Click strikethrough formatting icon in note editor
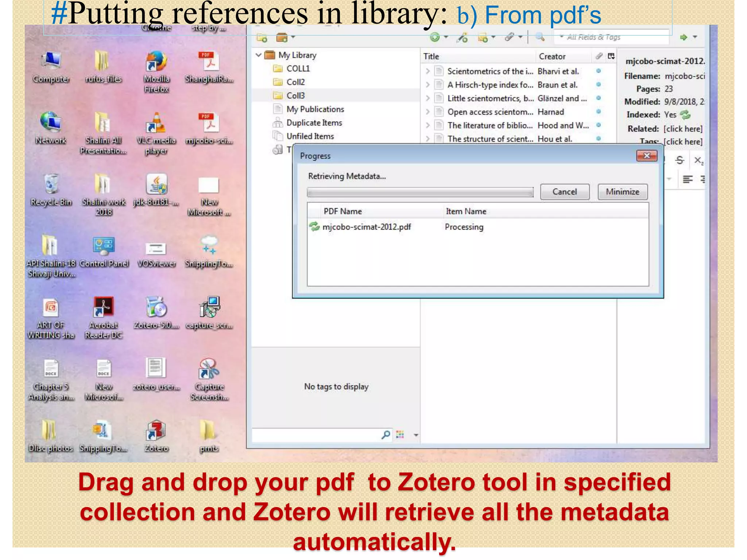 [680, 160]
